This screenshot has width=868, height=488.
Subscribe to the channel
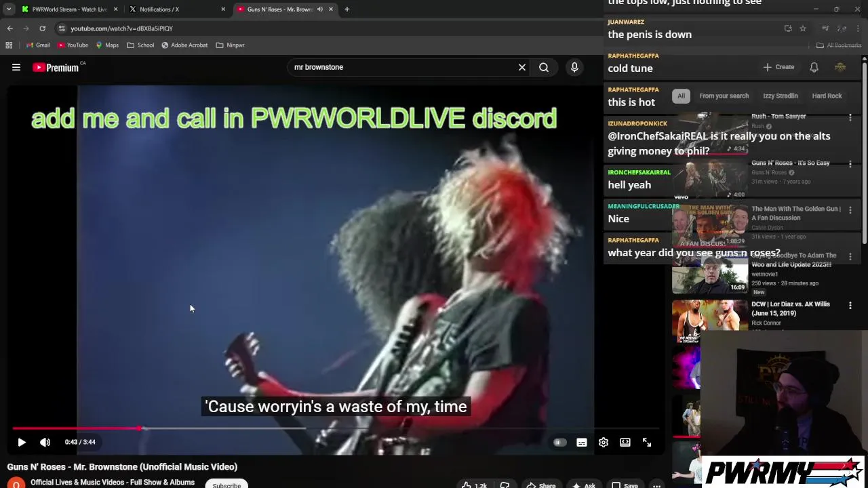[x=226, y=485]
